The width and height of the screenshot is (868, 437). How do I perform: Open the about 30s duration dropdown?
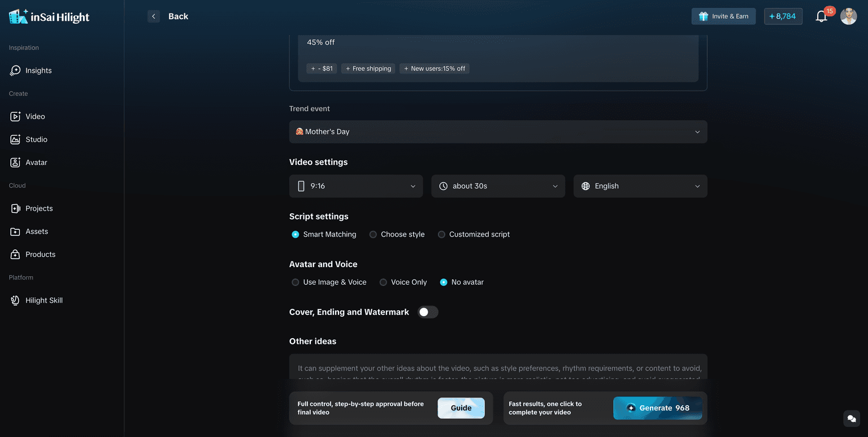click(498, 186)
